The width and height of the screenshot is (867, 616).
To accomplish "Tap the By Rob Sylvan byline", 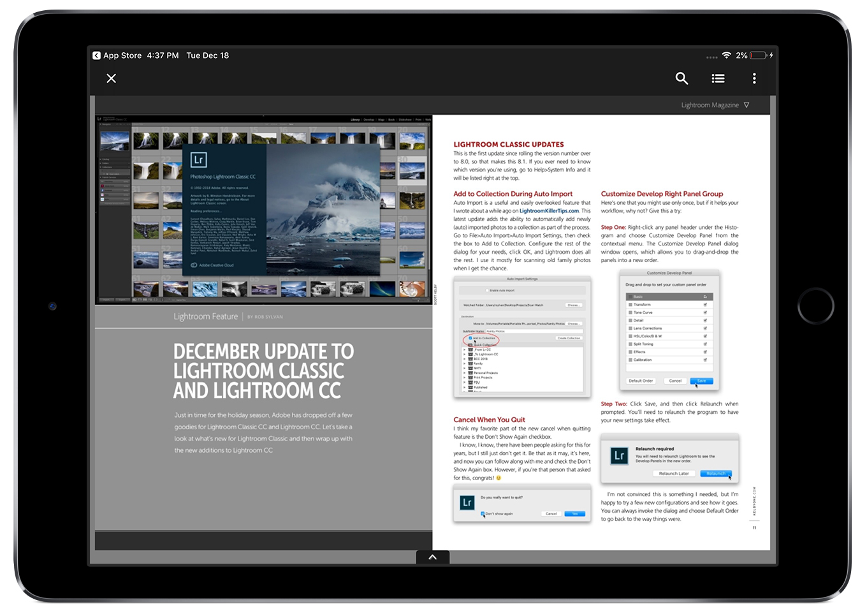I will [265, 317].
